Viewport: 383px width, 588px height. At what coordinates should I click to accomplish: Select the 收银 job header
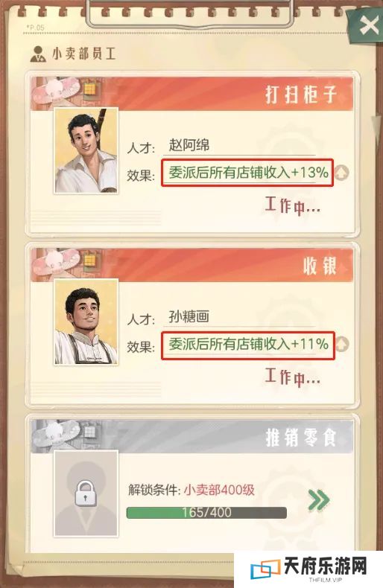191,265
